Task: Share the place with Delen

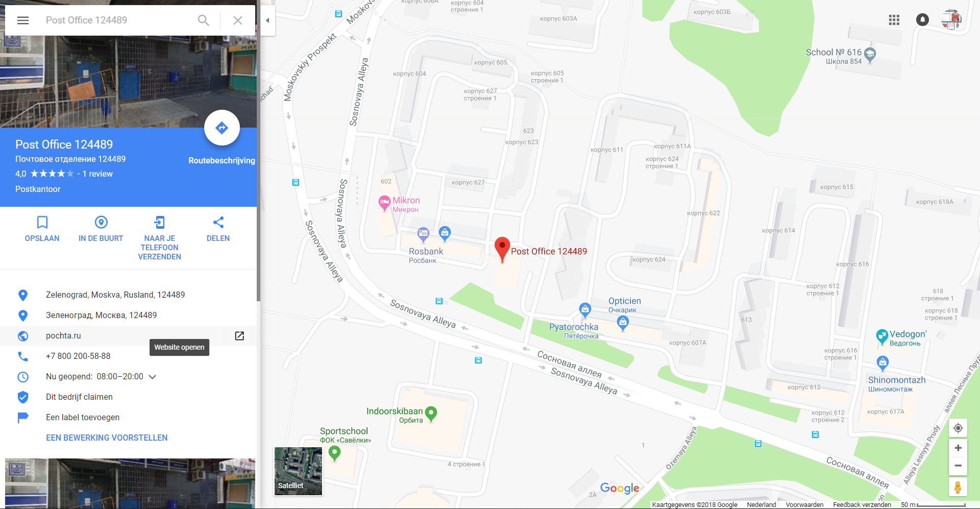Action: click(x=218, y=229)
